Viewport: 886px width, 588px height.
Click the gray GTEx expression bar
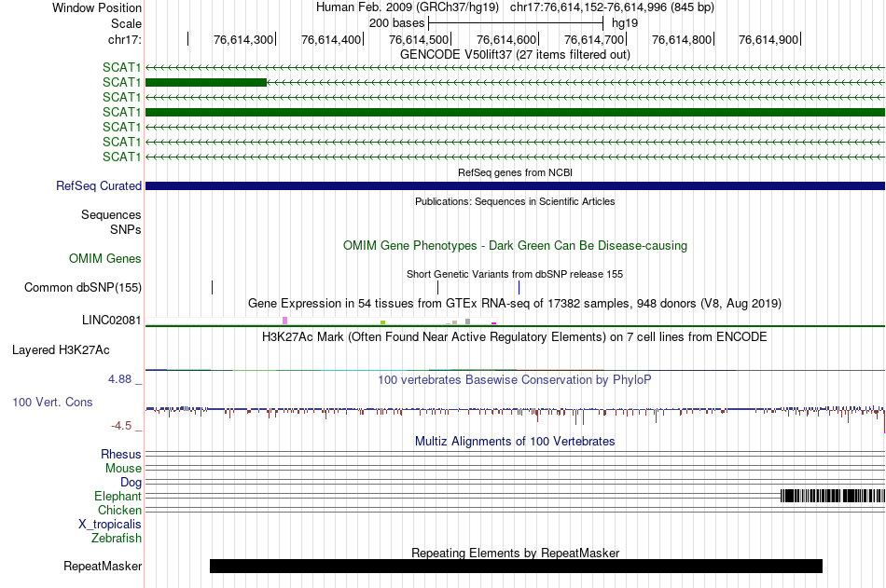467,322
